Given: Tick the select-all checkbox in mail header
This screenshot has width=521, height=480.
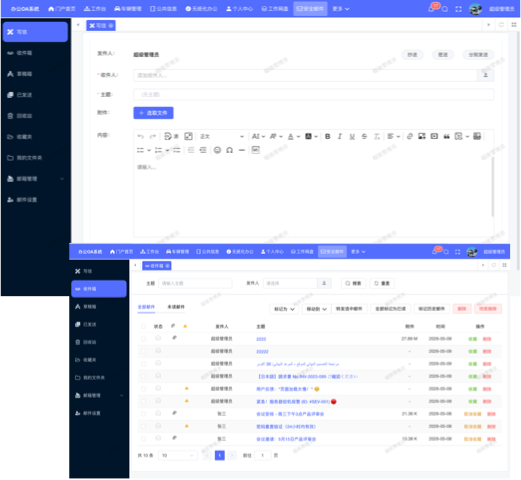Looking at the screenshot, I should (143, 326).
